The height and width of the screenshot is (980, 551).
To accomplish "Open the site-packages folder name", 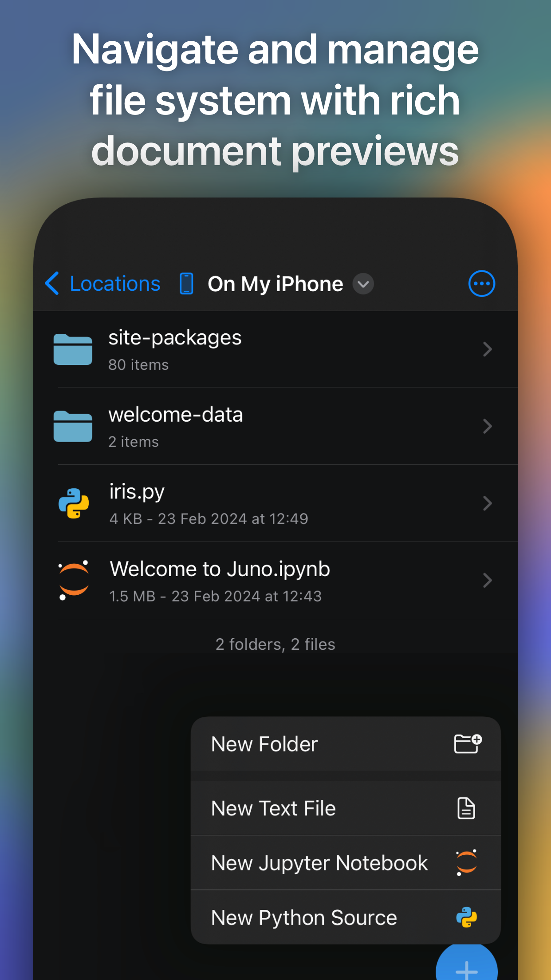I will 175,338.
